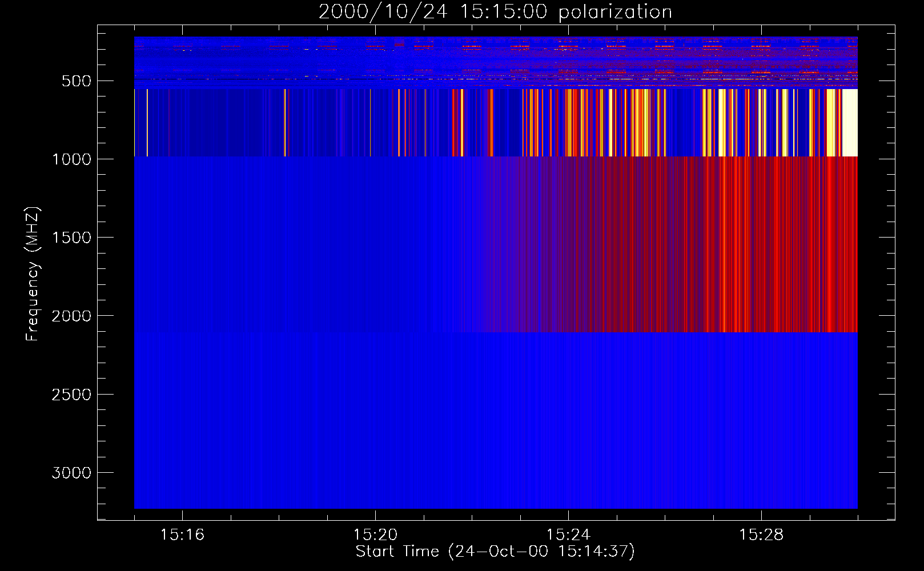Click the 15:16 time tick label

pyautogui.click(x=182, y=535)
